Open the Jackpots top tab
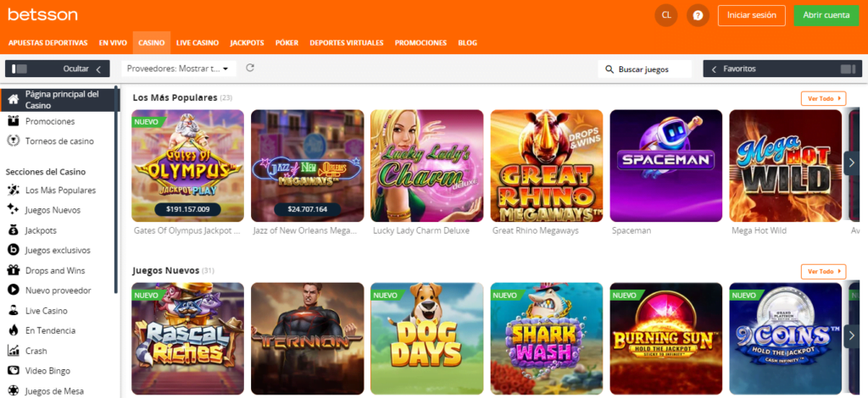 pyautogui.click(x=247, y=42)
